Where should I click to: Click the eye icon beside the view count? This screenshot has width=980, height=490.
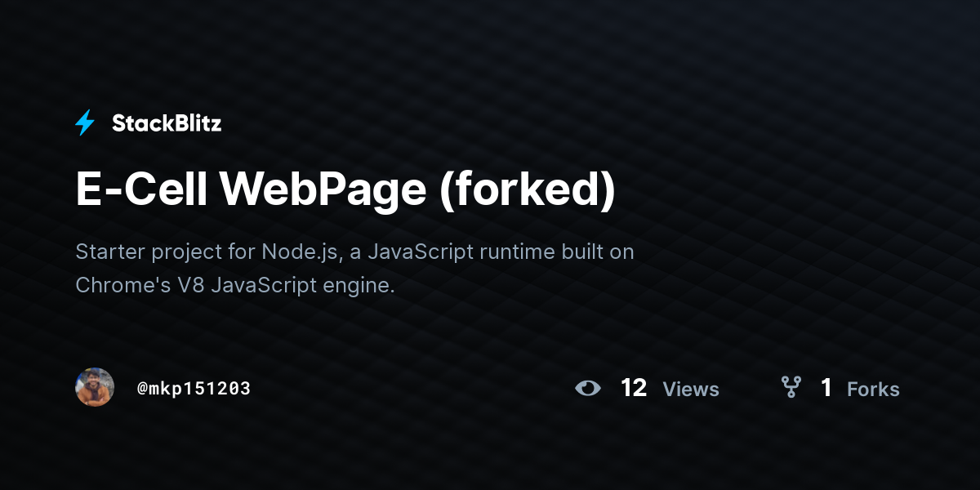click(x=587, y=388)
